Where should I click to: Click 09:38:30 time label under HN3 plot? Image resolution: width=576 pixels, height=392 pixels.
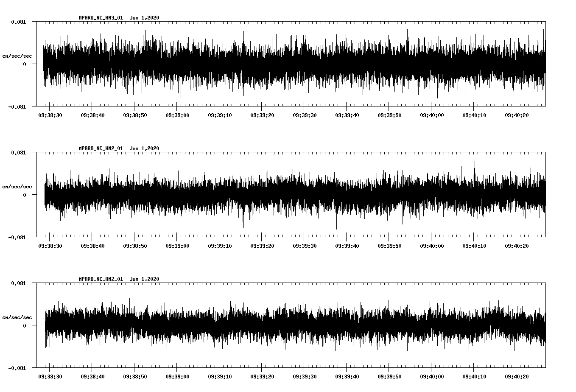click(50, 115)
